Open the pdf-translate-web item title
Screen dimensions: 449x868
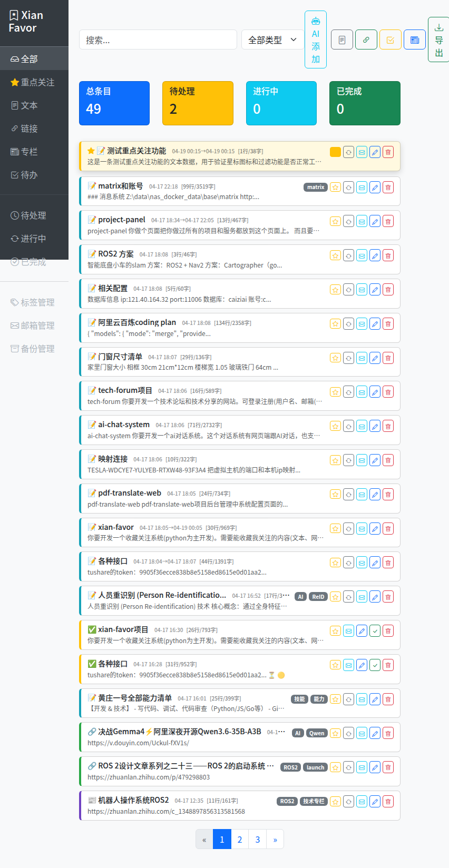[130, 493]
